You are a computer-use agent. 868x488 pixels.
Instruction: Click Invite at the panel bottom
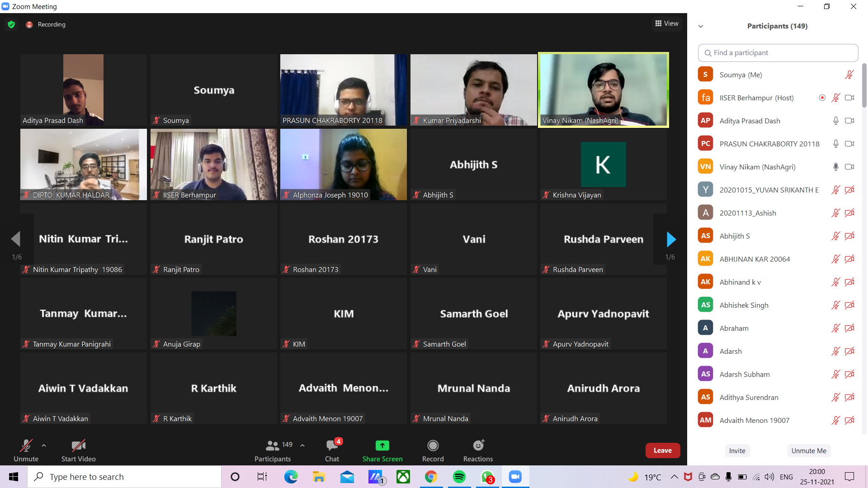tap(737, 451)
